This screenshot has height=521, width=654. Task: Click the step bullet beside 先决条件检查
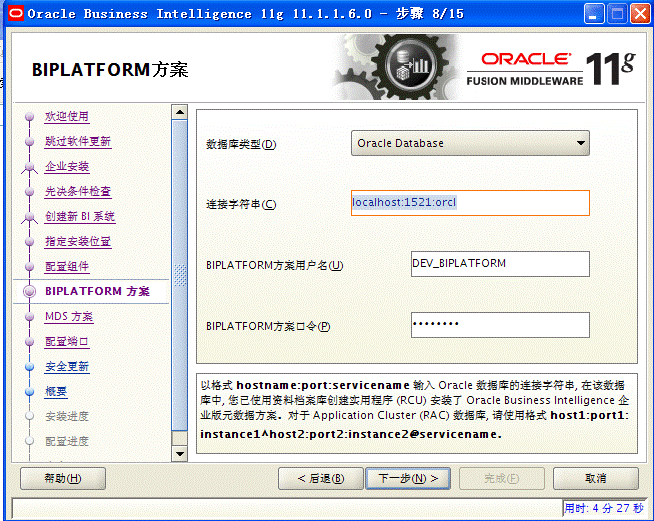pyautogui.click(x=29, y=191)
